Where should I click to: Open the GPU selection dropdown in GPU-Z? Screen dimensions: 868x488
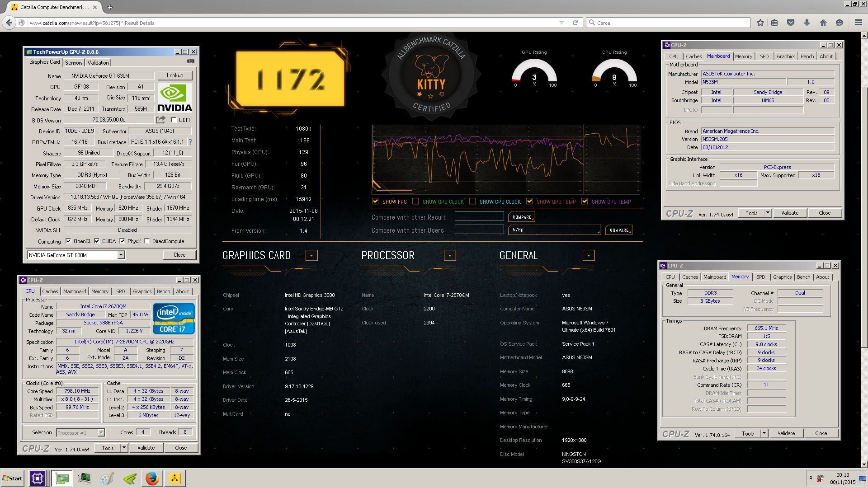point(121,255)
